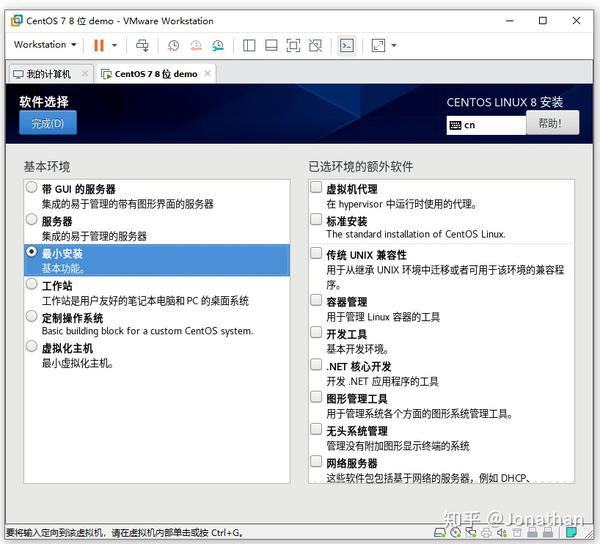Click the hard disk status icon

pyautogui.click(x=440, y=533)
